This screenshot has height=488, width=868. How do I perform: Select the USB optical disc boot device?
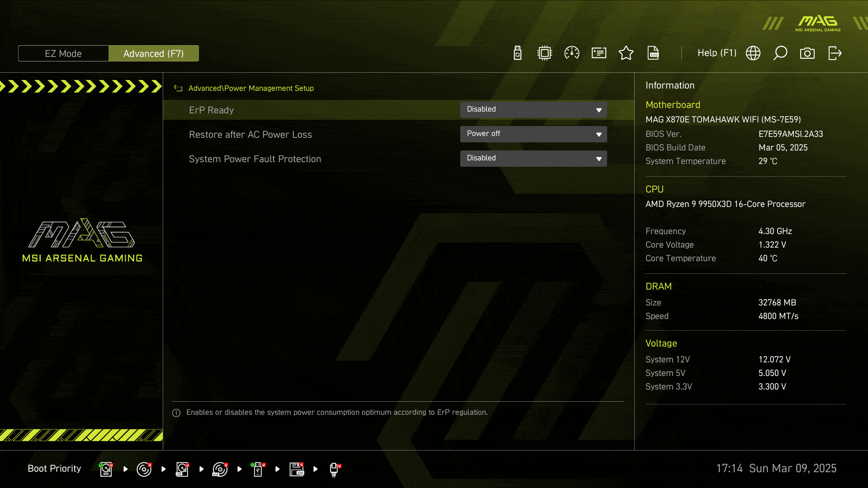pyautogui.click(x=220, y=469)
